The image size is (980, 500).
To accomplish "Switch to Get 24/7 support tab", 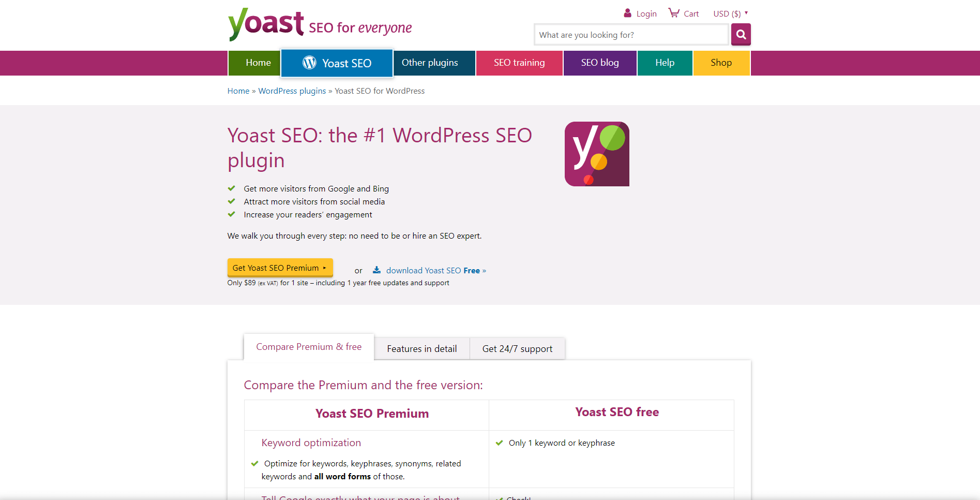I will 517,349.
